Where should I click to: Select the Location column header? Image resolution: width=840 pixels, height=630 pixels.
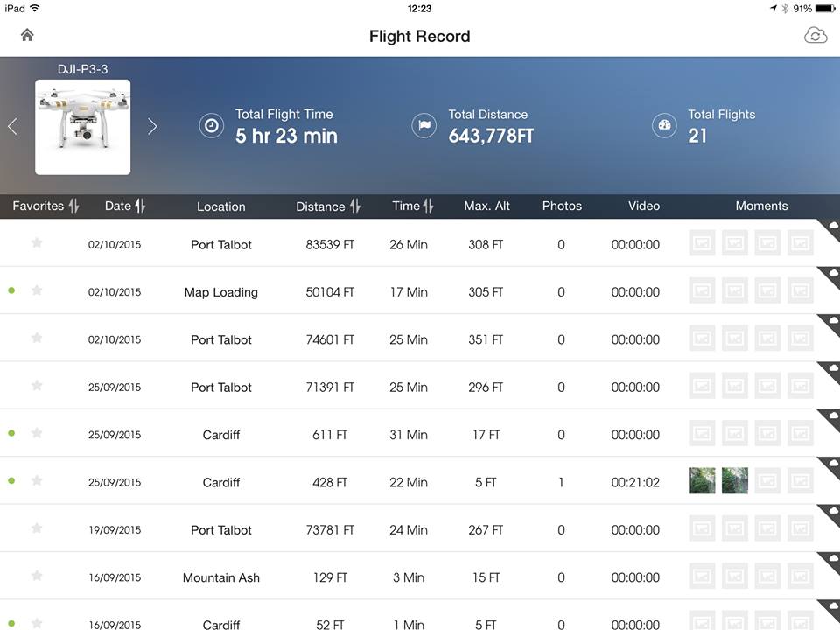click(220, 206)
